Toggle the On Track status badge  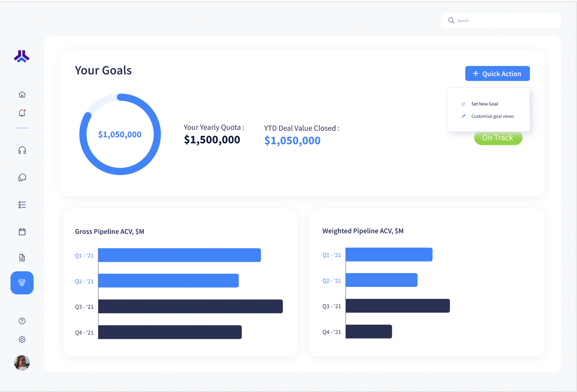(498, 138)
